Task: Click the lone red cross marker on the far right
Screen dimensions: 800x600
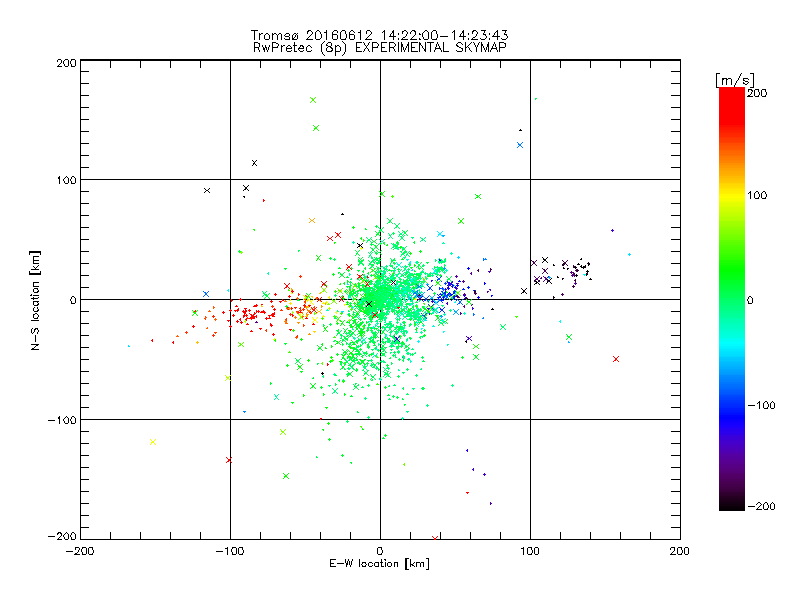Action: (616, 359)
